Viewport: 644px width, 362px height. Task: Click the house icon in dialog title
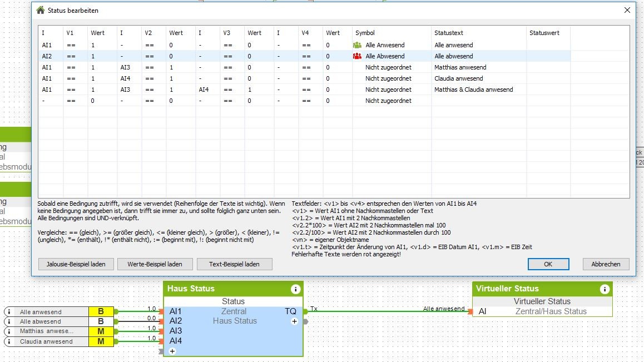pos(40,10)
